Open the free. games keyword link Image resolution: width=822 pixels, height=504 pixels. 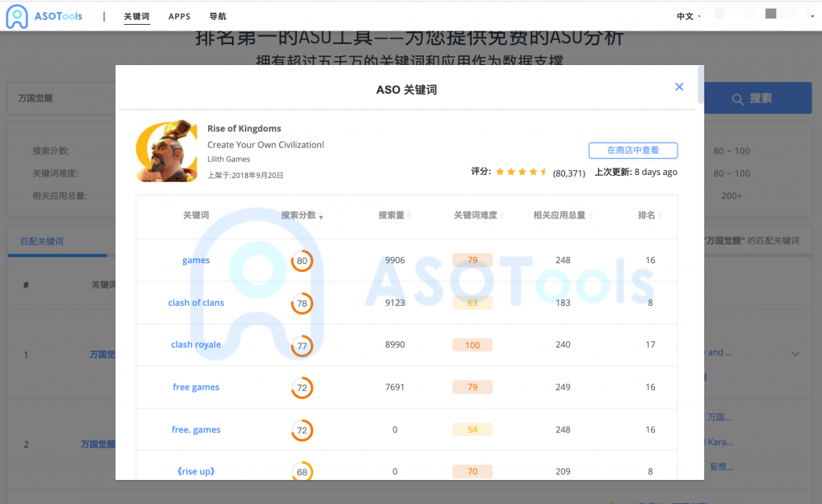[196, 429]
